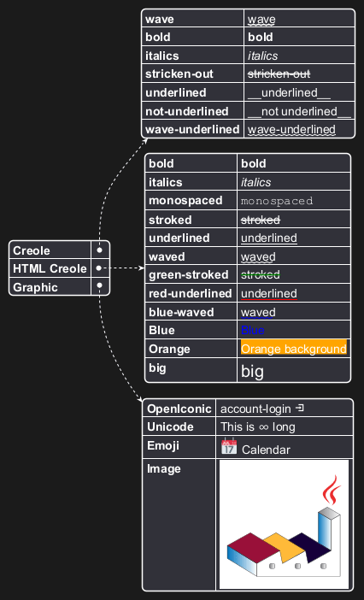Click the green-stroked sample text
The width and height of the screenshot is (364, 600).
261,274
